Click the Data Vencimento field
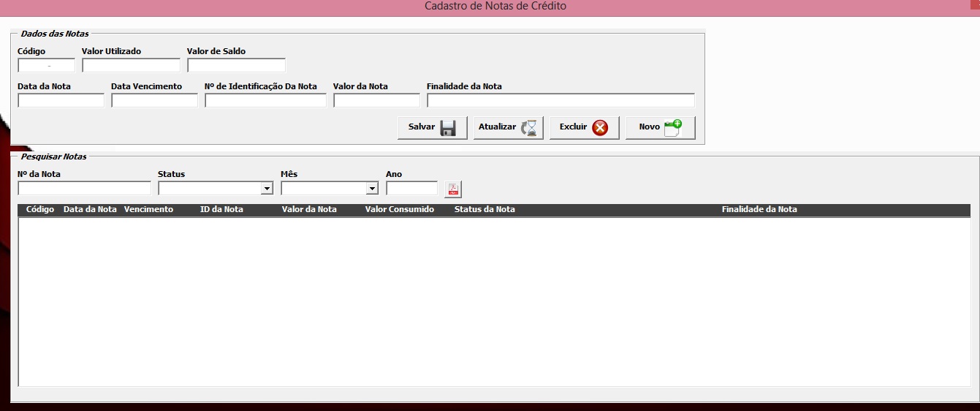Screen dimensions: 980x411 point(154,100)
